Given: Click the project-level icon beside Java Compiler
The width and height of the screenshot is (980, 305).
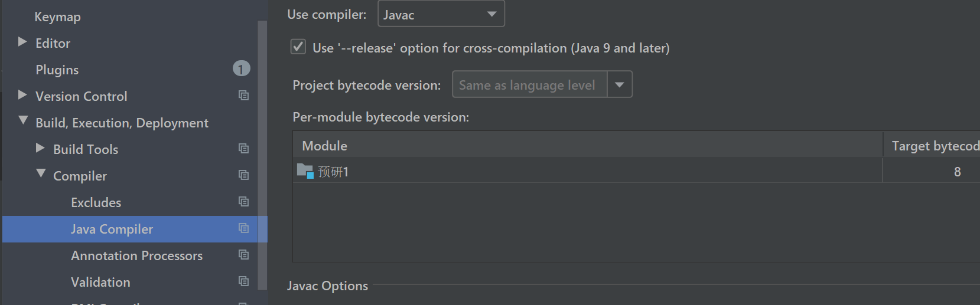Looking at the screenshot, I should click(243, 228).
